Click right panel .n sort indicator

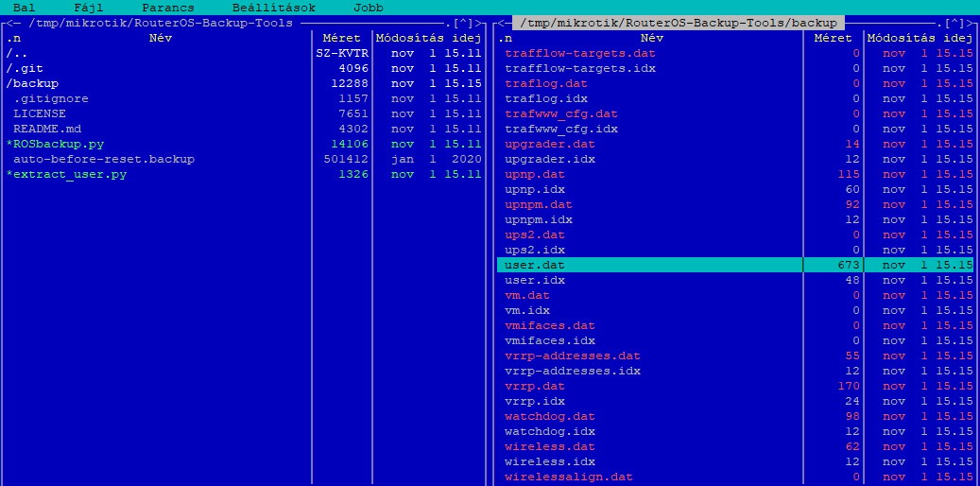point(505,38)
